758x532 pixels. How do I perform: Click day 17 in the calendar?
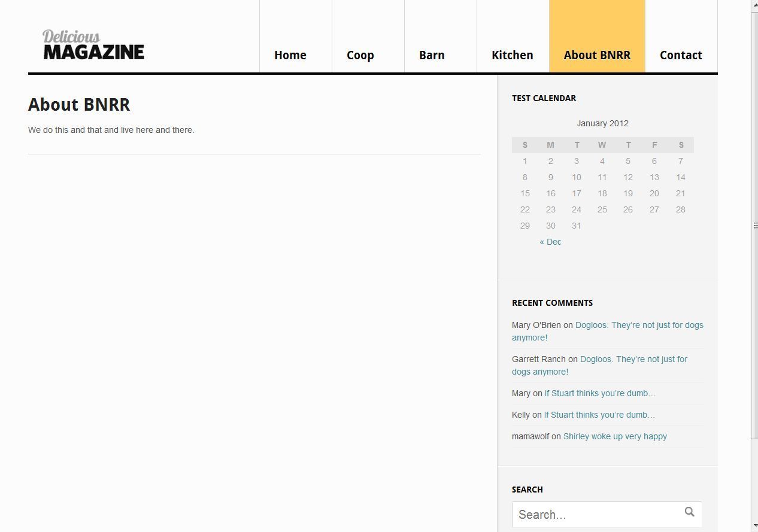pyautogui.click(x=576, y=193)
